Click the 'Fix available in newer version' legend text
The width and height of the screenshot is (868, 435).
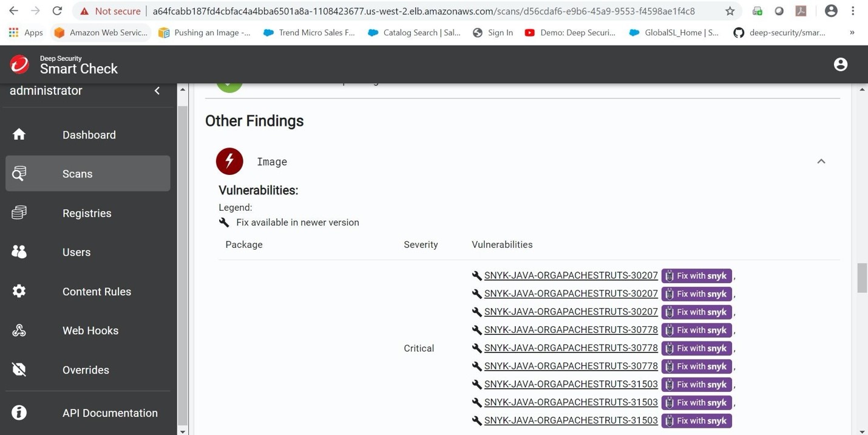pyautogui.click(x=297, y=222)
